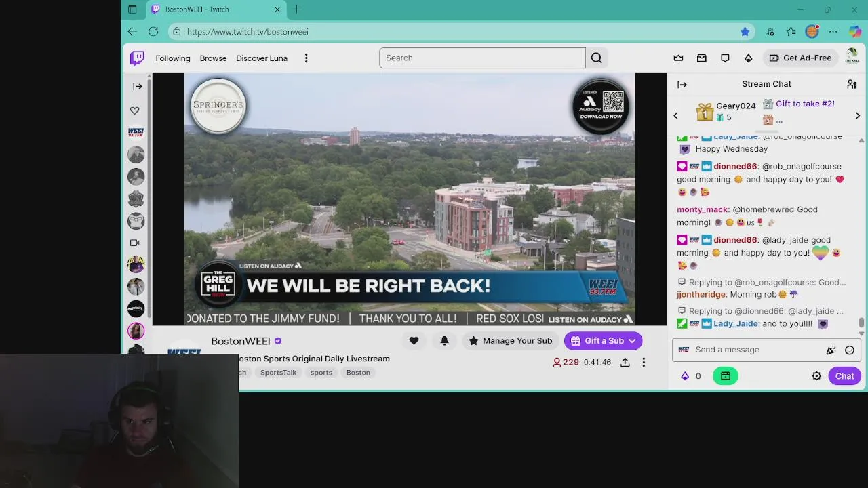Click the jjontheridge username in chat

[701, 295]
